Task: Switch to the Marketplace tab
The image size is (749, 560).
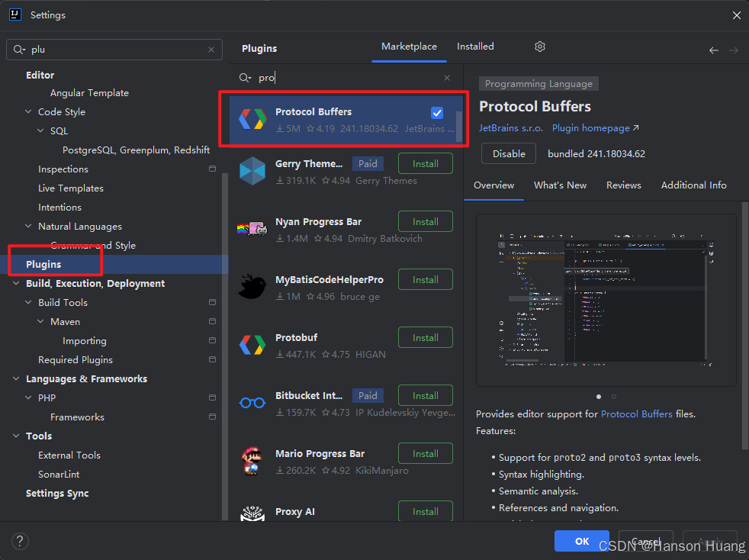Action: 409,47
